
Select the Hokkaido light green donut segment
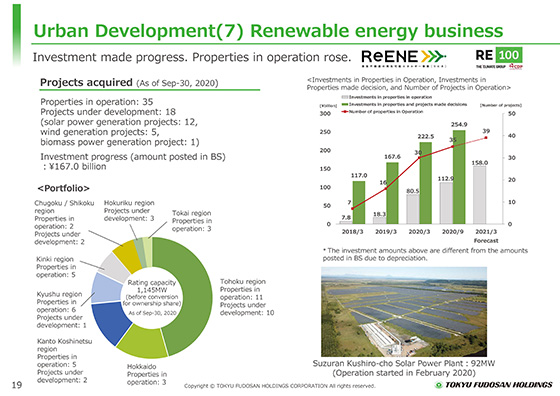pos(143,341)
